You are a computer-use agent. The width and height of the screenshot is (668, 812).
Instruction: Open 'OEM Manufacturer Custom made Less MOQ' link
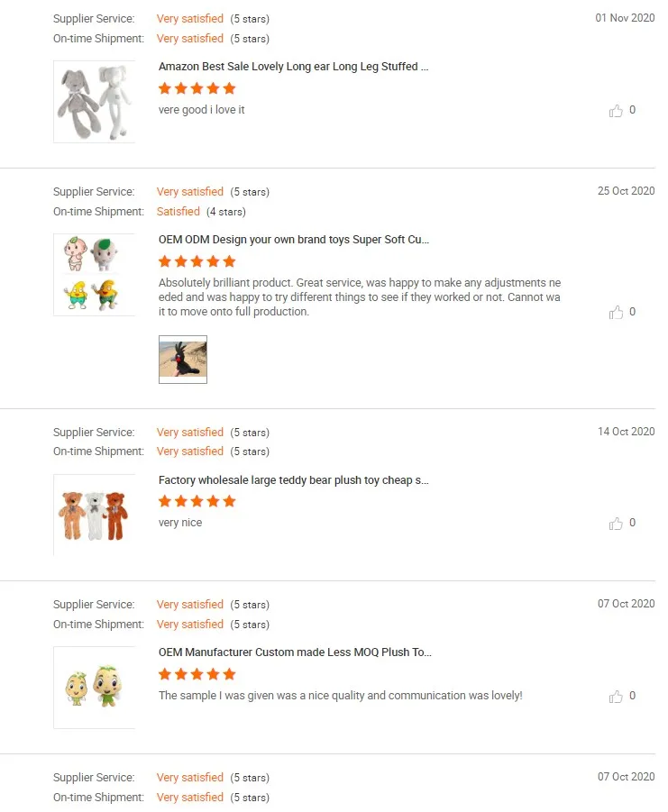point(295,652)
